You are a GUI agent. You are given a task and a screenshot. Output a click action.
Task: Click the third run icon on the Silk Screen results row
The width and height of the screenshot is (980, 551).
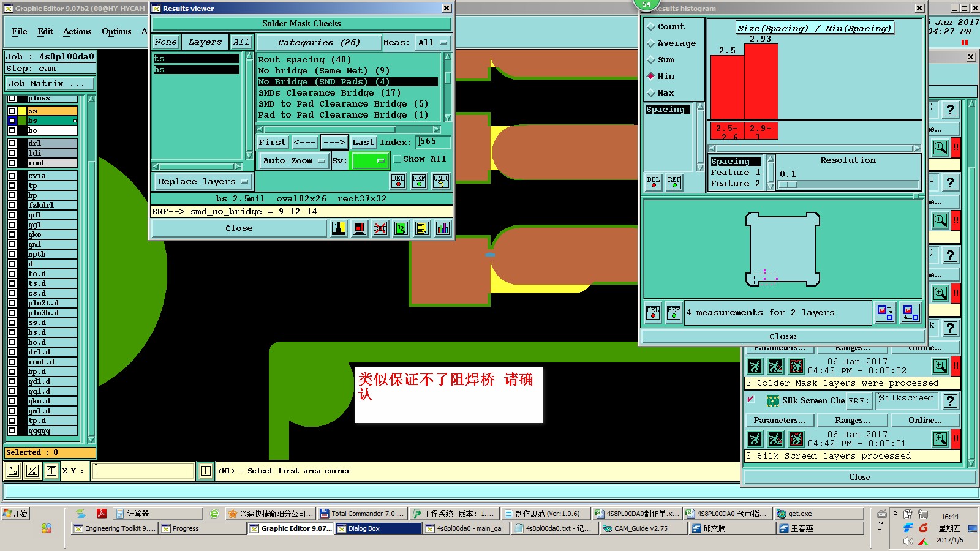tap(796, 439)
